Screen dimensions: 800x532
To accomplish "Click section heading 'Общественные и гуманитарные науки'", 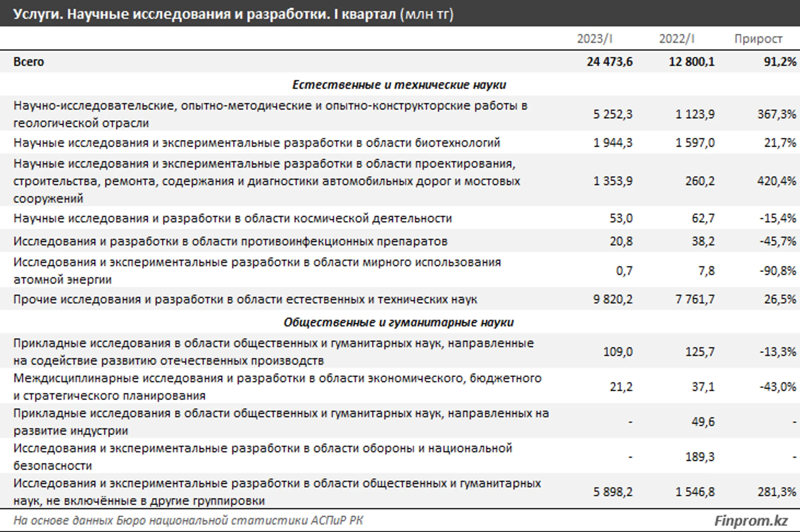I will point(399,322).
